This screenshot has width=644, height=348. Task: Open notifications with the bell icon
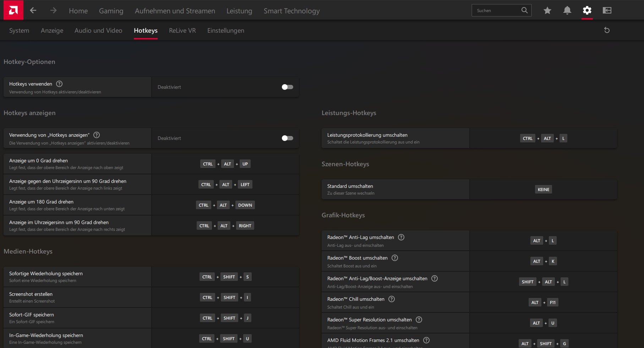point(567,11)
